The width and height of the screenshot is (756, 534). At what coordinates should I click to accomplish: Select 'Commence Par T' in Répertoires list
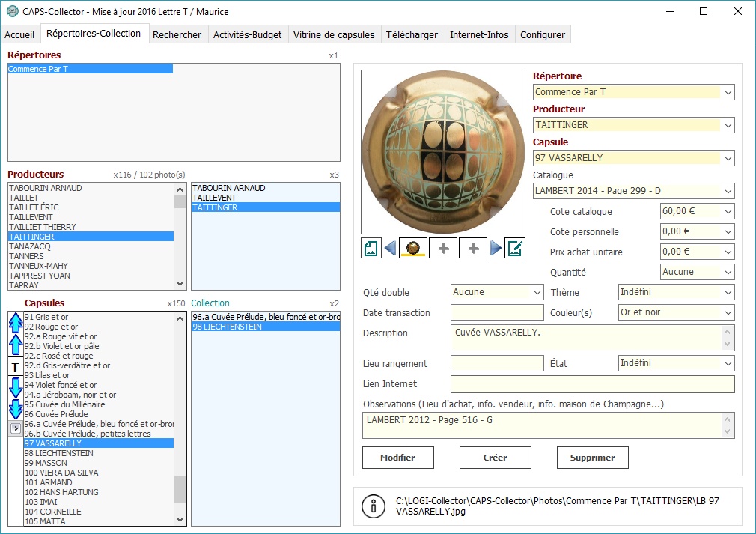pos(90,69)
